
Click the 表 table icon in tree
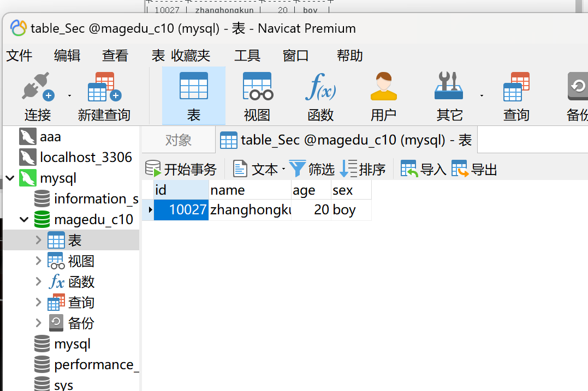click(x=56, y=240)
